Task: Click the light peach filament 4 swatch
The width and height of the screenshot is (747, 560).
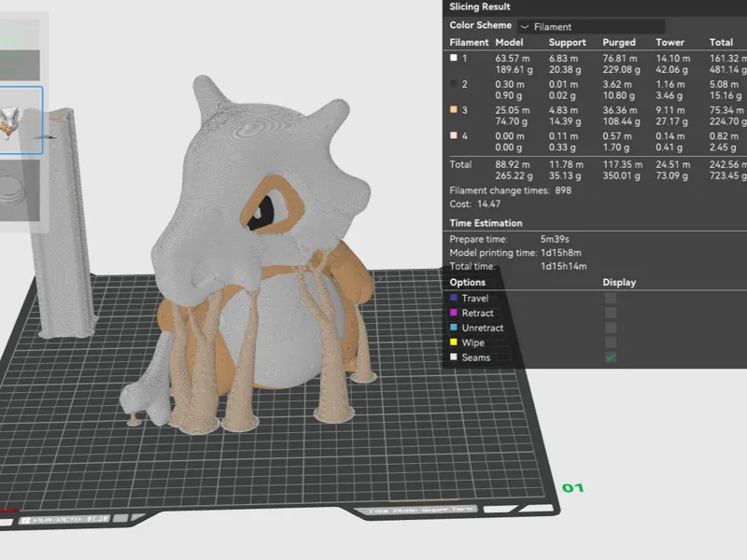Action: [x=454, y=135]
